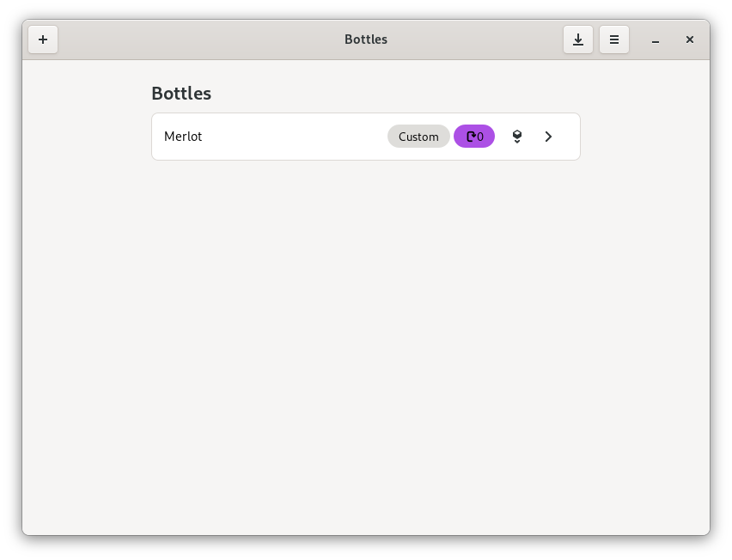732x560 pixels.
Task: Expand Merlot details with the right chevron
Action: click(x=549, y=137)
